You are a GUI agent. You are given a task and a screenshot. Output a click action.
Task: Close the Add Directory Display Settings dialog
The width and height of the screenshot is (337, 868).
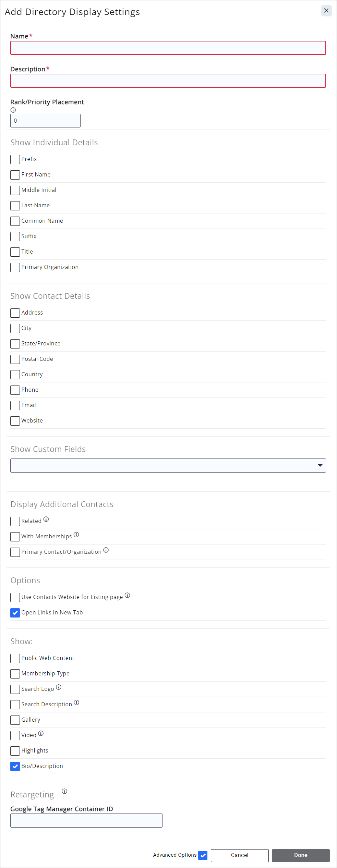pos(326,11)
